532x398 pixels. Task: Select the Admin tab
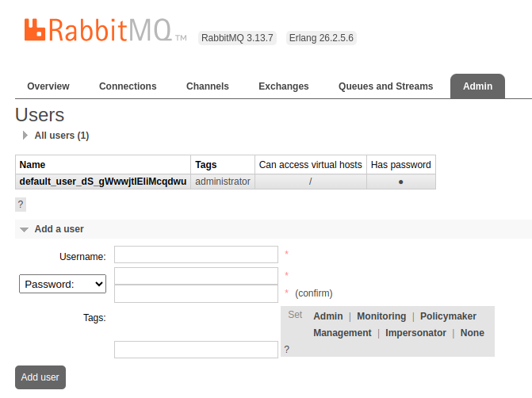[x=477, y=86]
